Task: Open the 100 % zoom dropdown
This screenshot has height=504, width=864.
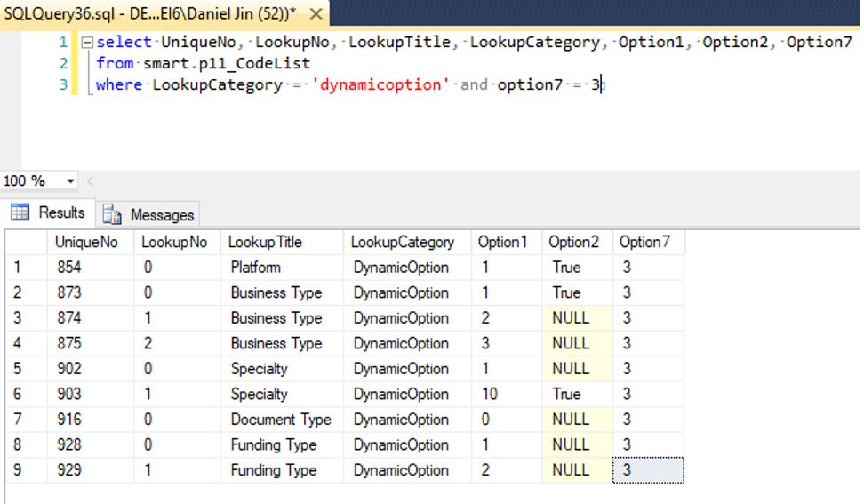Action: pos(70,180)
